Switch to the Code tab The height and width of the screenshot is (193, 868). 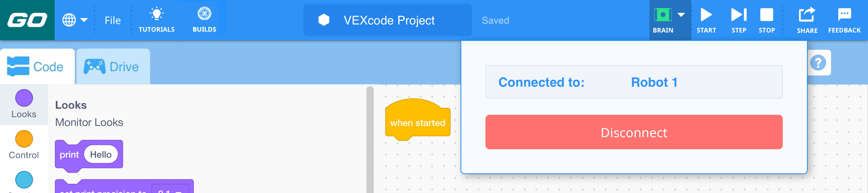36,67
